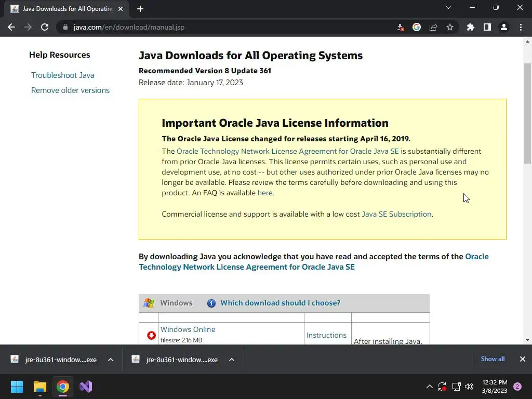Open File Explorer from taskbar
The height and width of the screenshot is (399, 532).
point(39,387)
